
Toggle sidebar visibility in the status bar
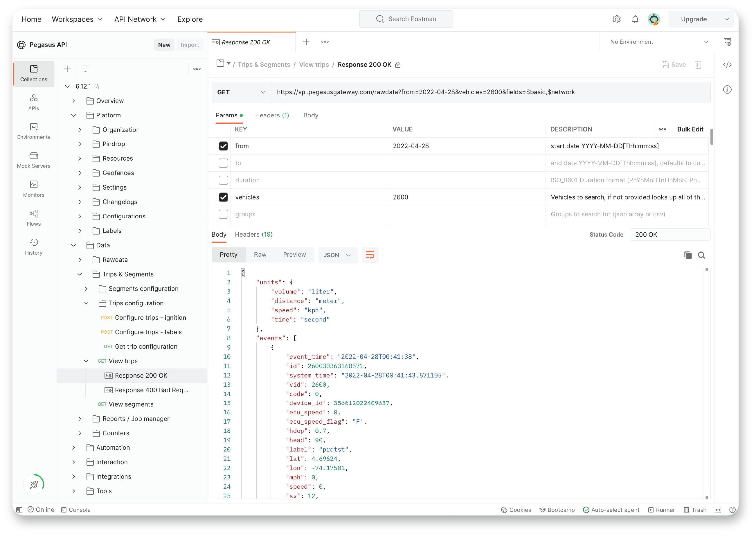click(19, 510)
